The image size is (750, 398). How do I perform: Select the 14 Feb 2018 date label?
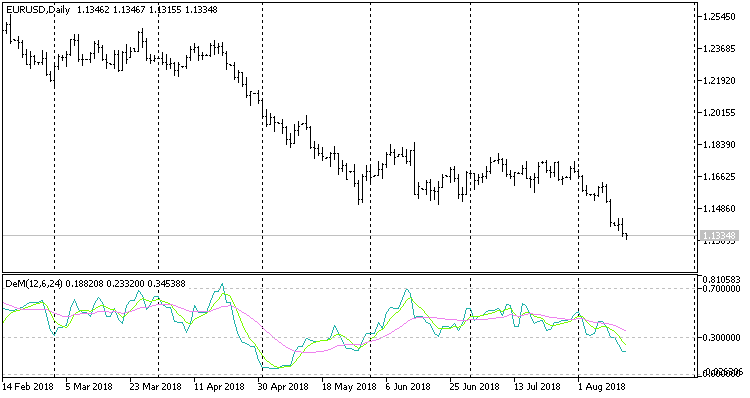pyautogui.click(x=28, y=387)
